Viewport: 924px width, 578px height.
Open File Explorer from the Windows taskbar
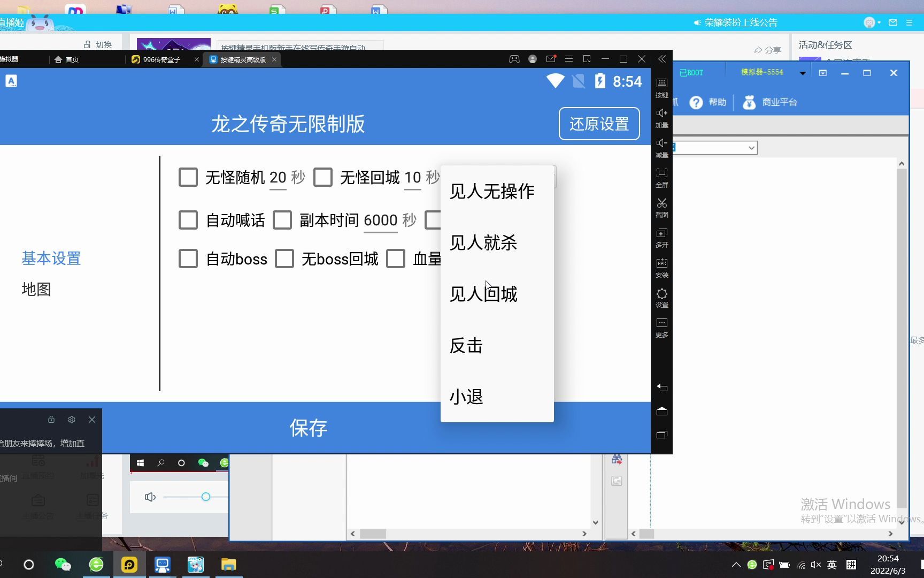coord(229,565)
